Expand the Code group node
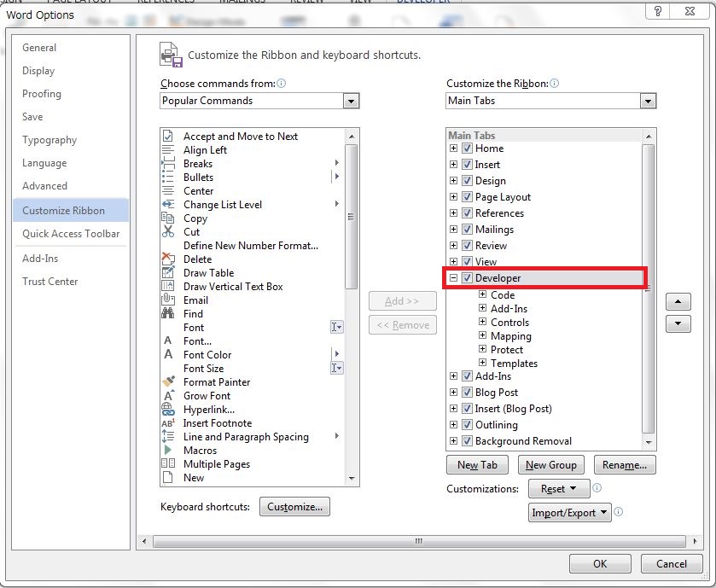The width and height of the screenshot is (716, 588). click(x=482, y=294)
